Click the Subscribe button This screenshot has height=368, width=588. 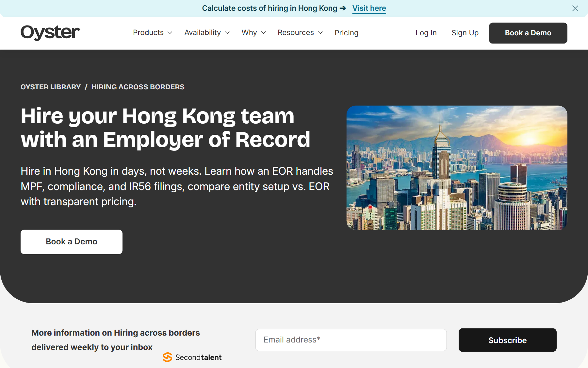pyautogui.click(x=507, y=340)
